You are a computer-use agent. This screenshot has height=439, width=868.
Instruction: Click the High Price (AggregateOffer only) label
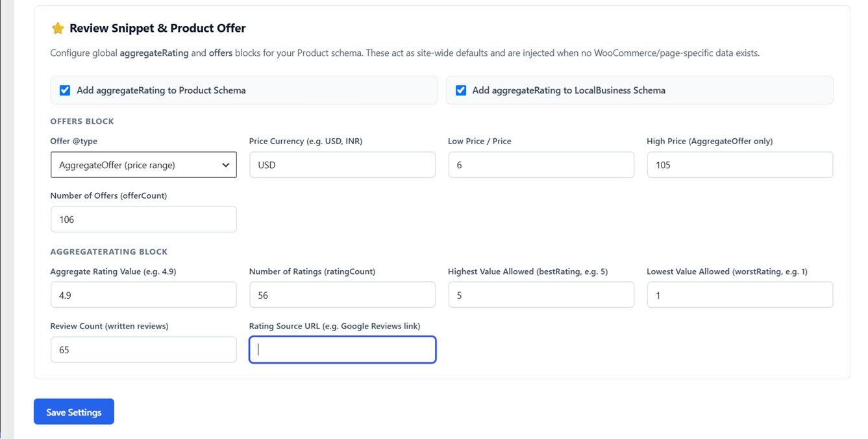pyautogui.click(x=710, y=141)
